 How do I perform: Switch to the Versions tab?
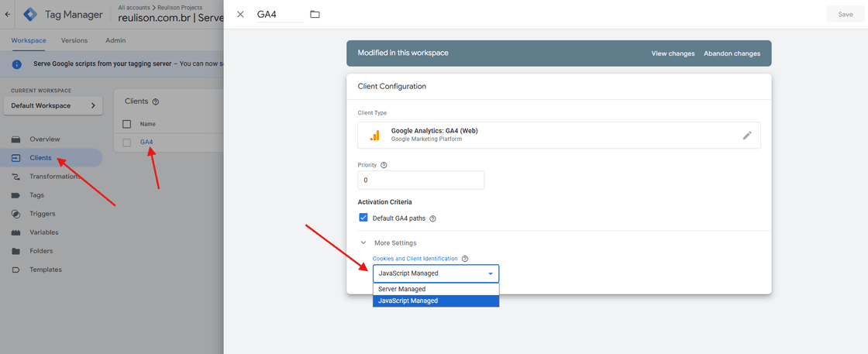(x=74, y=40)
